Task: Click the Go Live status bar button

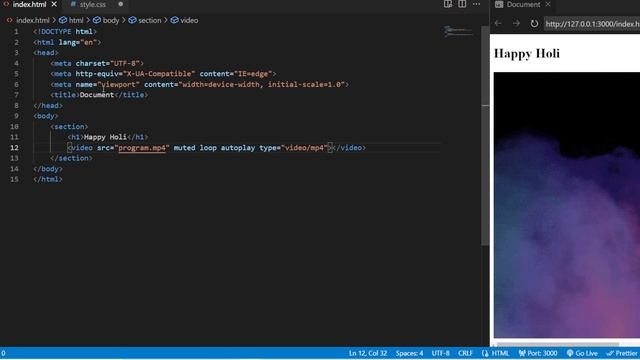Action: coord(582,353)
